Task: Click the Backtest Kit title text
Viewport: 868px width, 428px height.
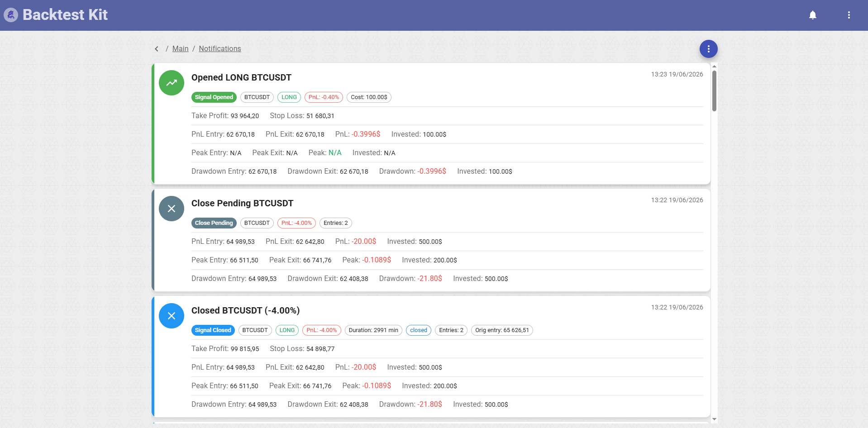Action: coord(65,14)
